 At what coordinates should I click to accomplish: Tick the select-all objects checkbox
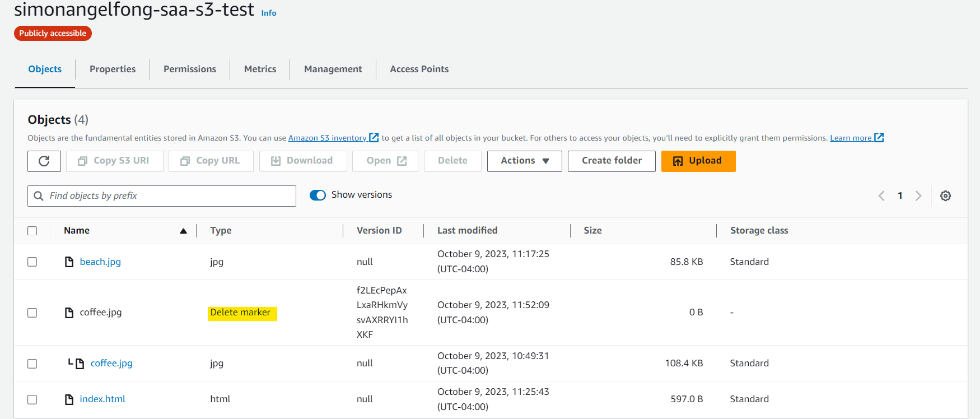(x=32, y=231)
